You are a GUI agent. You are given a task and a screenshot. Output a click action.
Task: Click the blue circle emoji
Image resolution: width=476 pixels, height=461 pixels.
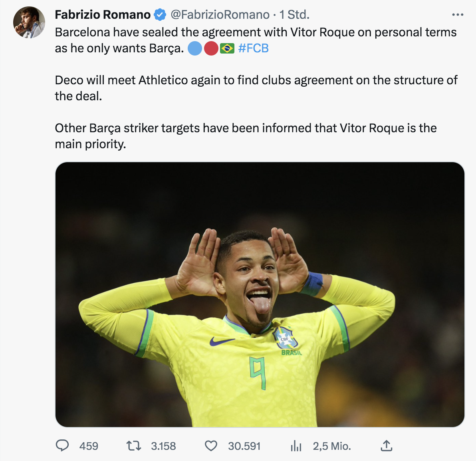[x=195, y=48]
